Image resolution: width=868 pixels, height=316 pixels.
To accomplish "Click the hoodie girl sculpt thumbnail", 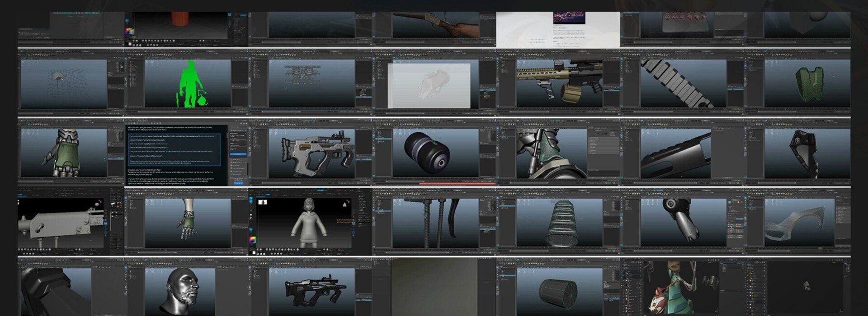I will click(x=310, y=223).
